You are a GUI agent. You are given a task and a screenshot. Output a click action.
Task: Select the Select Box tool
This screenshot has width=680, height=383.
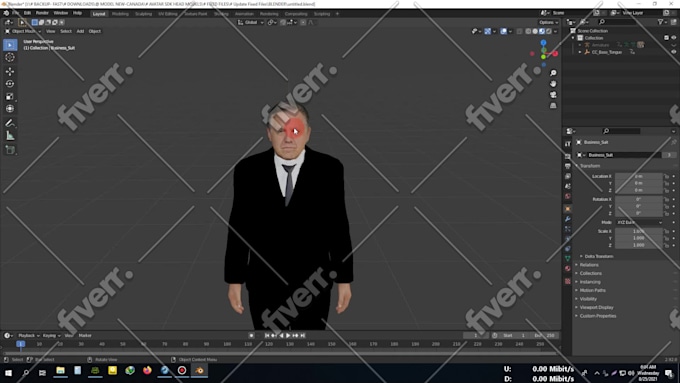point(10,45)
